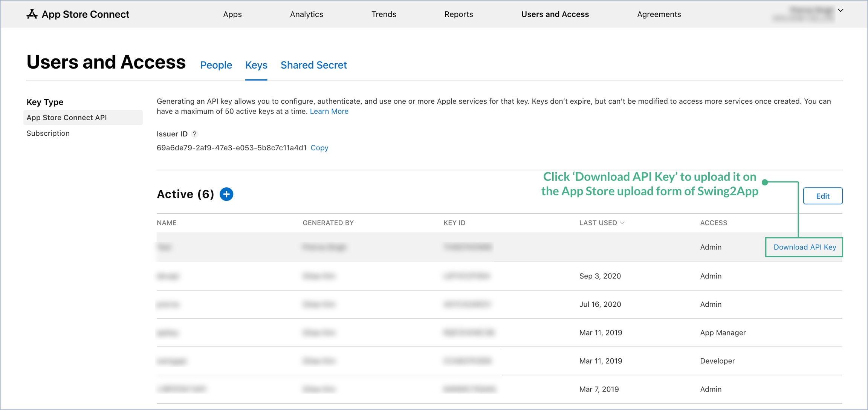Select Users and Access nav item
Image resolution: width=868 pixels, height=410 pixels.
(x=555, y=14)
